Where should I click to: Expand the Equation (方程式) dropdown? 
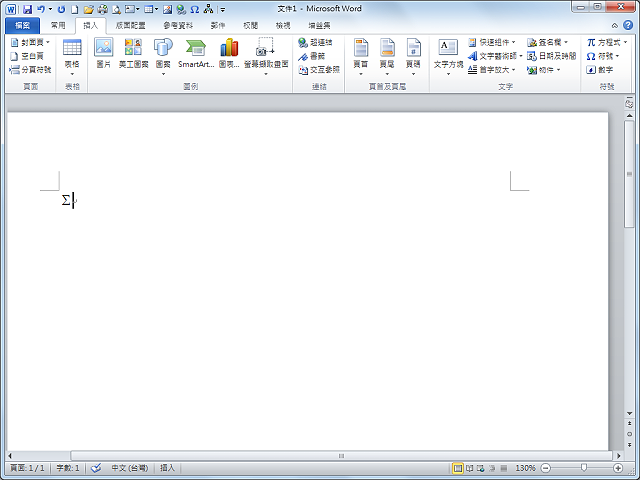[607, 42]
